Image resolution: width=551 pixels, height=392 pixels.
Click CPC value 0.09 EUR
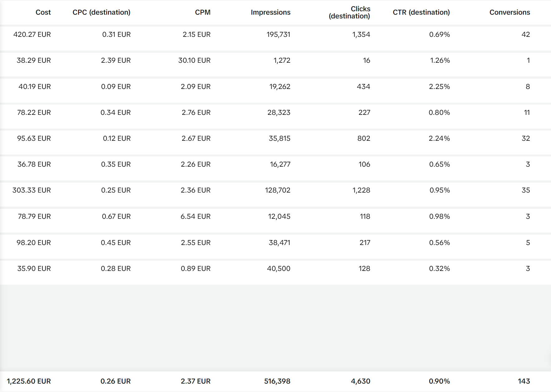point(116,87)
